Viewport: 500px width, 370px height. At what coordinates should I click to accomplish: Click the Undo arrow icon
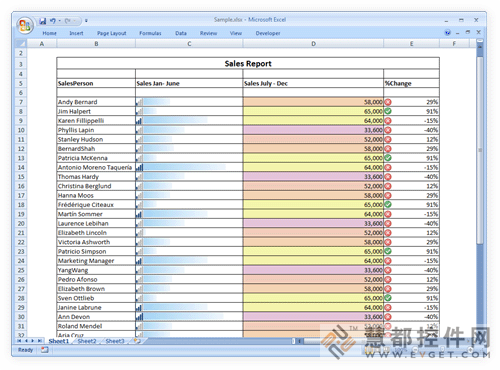(53, 21)
